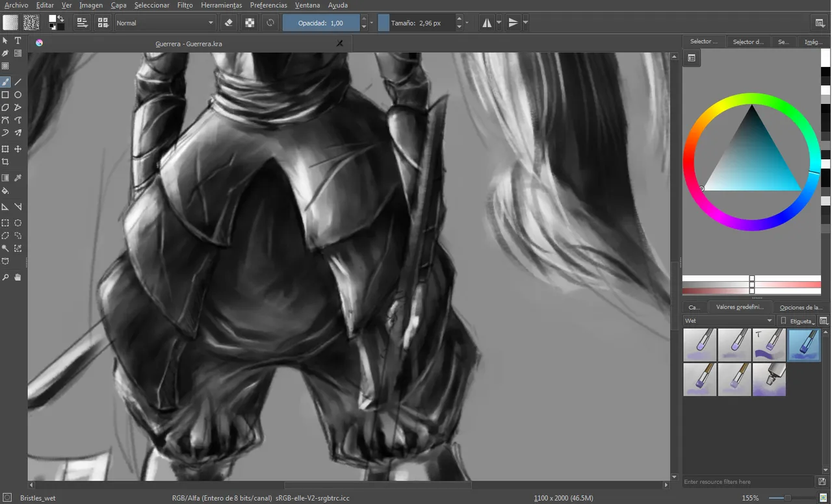The width and height of the screenshot is (832, 504).
Task: Select the Text tool
Action: 18,40
